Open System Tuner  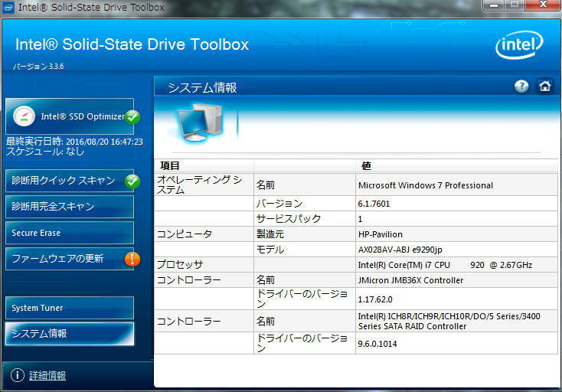(x=70, y=308)
